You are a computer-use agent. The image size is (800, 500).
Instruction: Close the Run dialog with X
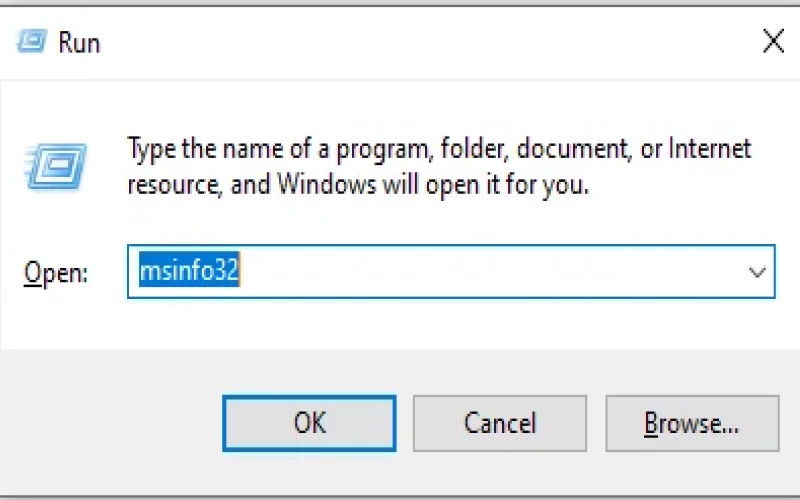[772, 41]
